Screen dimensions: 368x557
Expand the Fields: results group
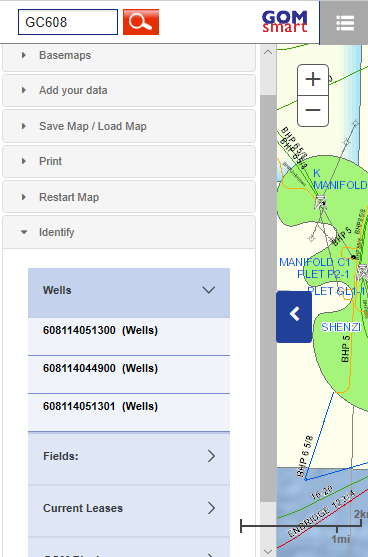pos(129,456)
